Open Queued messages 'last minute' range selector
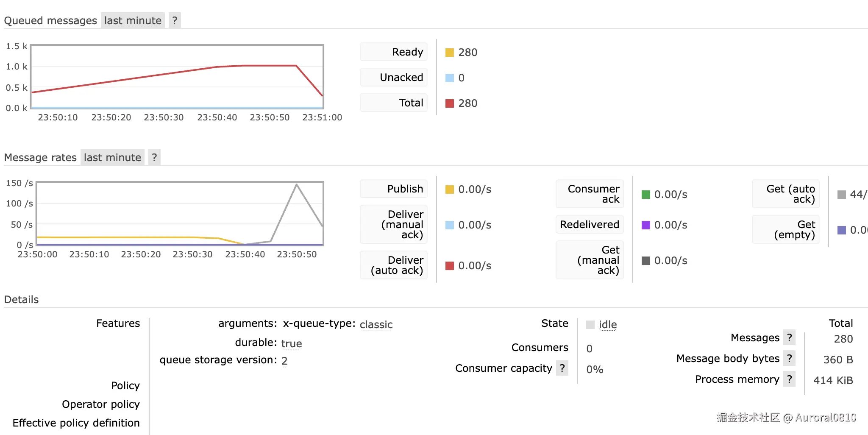This screenshot has height=435, width=868. tap(133, 20)
